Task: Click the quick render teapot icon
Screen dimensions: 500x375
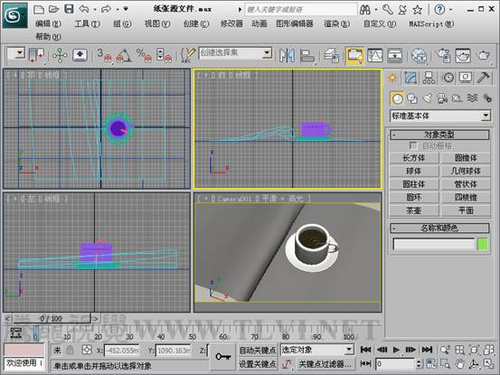Action: 483,55
